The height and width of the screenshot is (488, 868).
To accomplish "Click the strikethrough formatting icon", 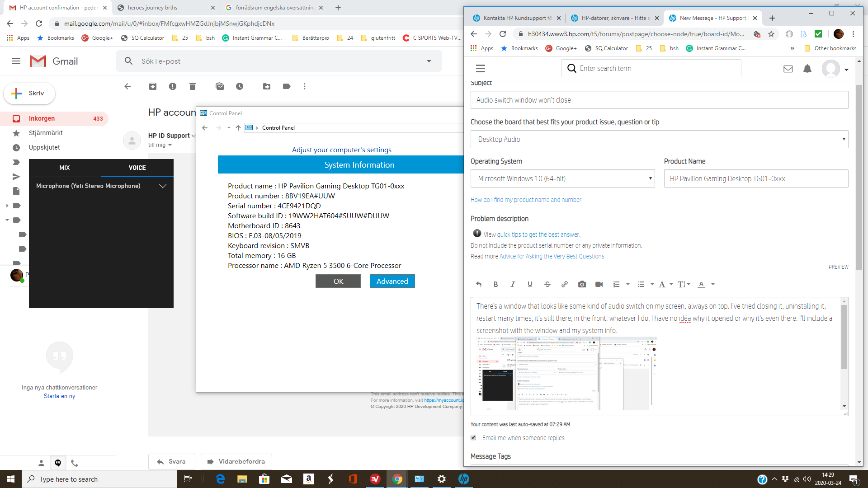I will point(547,284).
